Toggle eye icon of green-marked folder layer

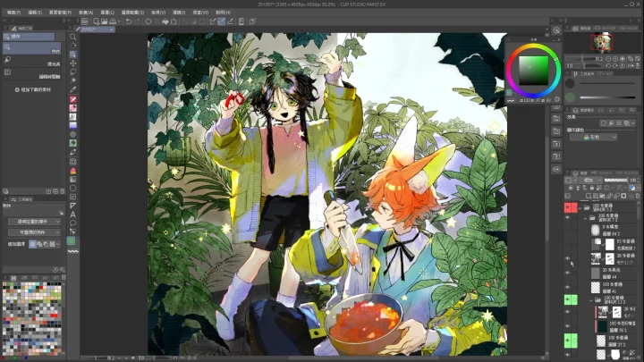[568, 300]
